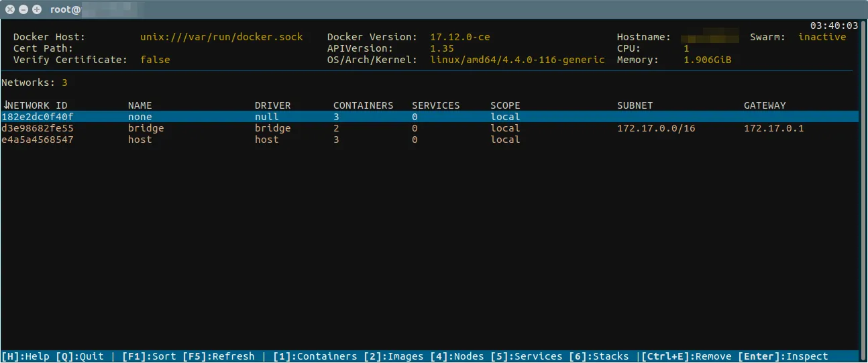Click the SUBNET column header

pos(635,105)
